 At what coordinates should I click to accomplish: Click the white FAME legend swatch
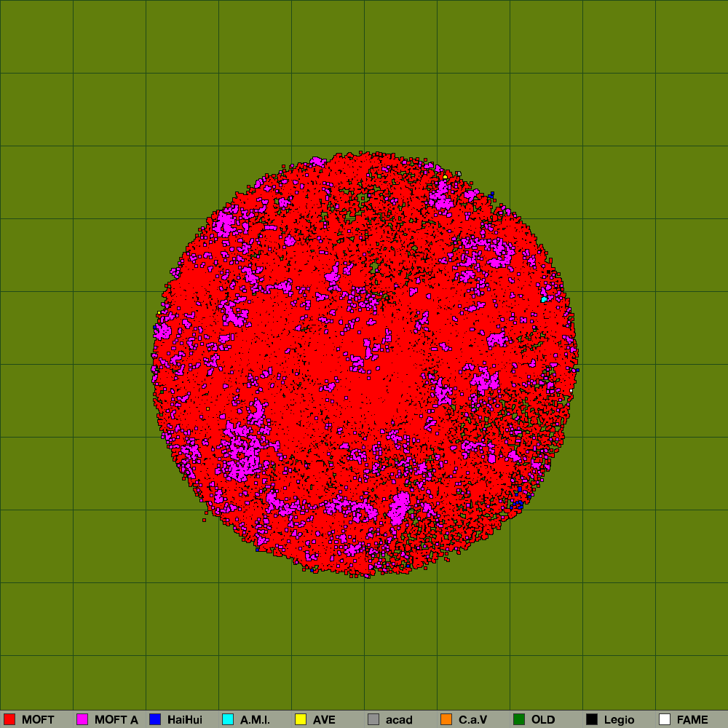[665, 719]
